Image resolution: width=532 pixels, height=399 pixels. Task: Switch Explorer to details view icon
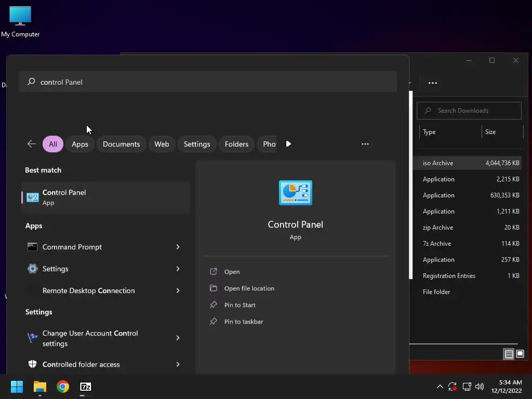click(x=509, y=354)
